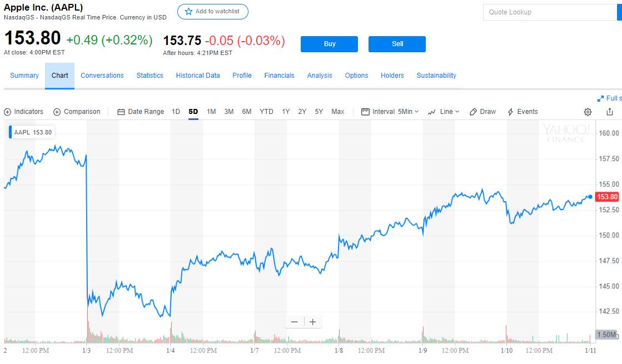Select the 1D time range
Screen dimensions: 622x364
click(x=176, y=112)
